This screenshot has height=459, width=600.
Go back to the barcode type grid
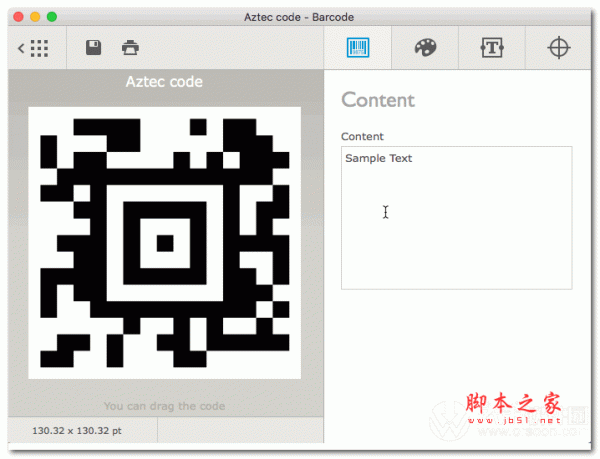33,48
